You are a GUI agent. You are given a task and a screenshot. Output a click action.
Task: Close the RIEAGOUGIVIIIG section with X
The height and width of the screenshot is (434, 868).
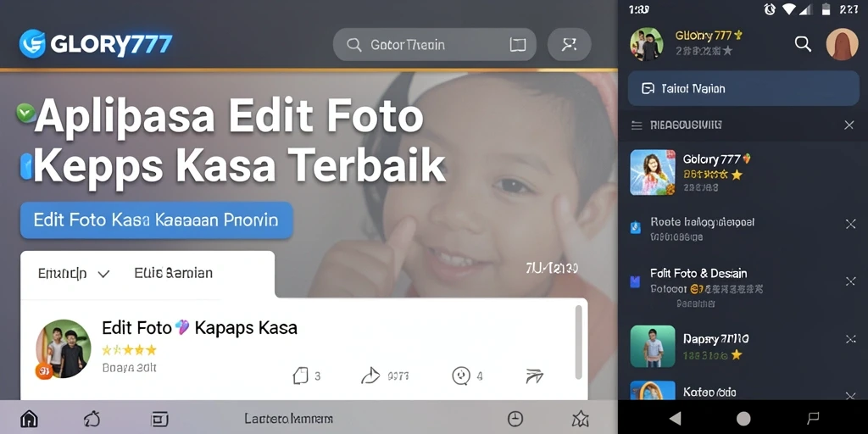click(849, 125)
